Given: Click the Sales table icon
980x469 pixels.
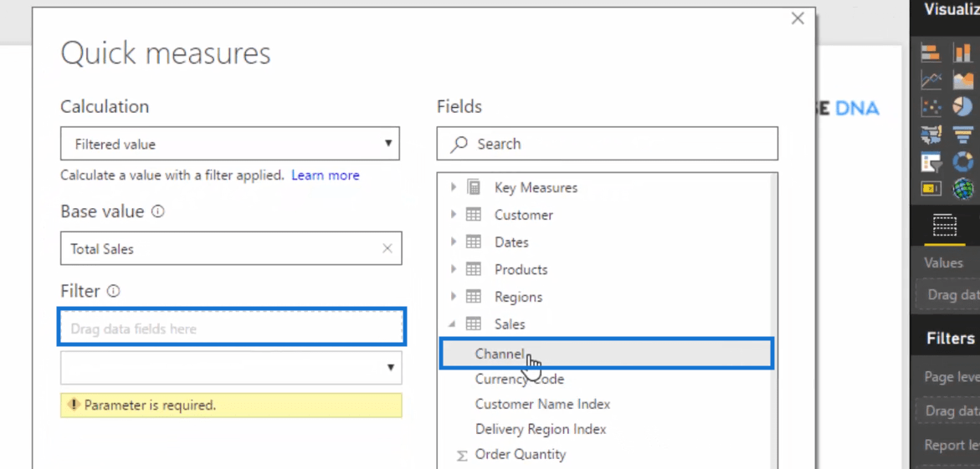Looking at the screenshot, I should (474, 324).
